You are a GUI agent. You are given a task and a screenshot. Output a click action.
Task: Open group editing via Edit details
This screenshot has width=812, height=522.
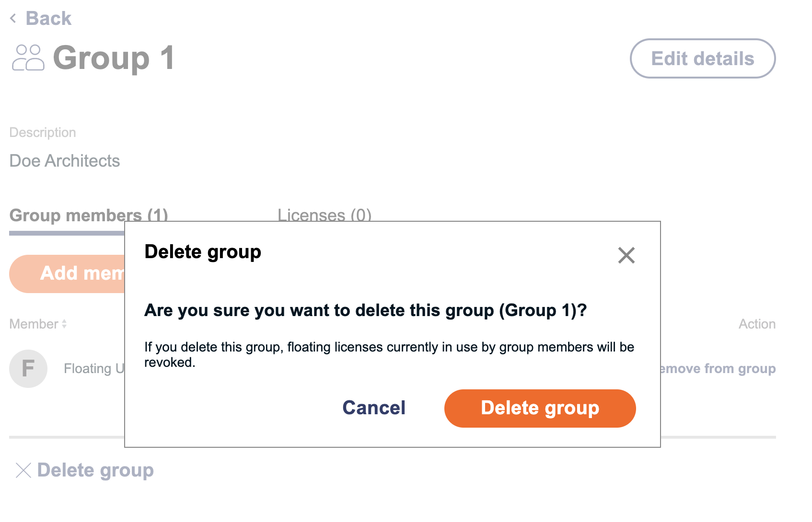702,58
